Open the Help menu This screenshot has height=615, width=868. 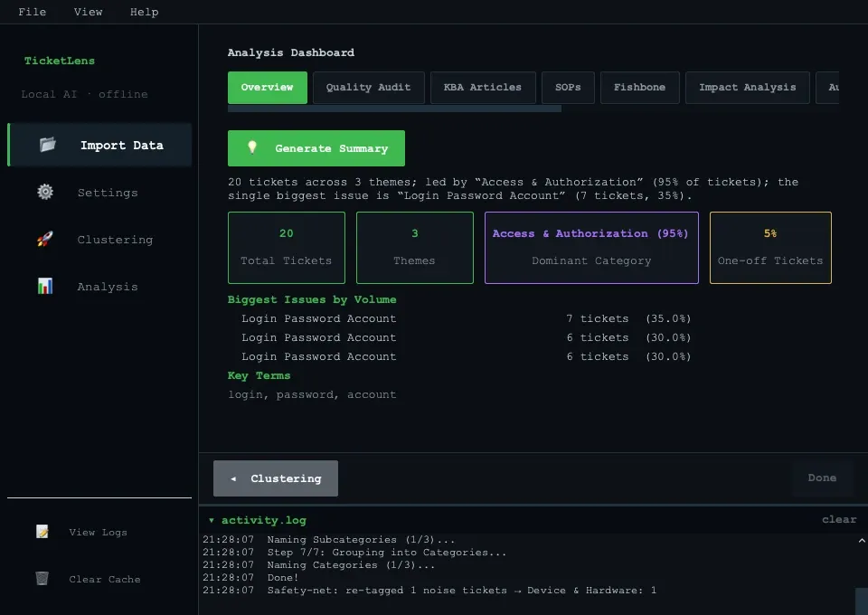pos(144,12)
